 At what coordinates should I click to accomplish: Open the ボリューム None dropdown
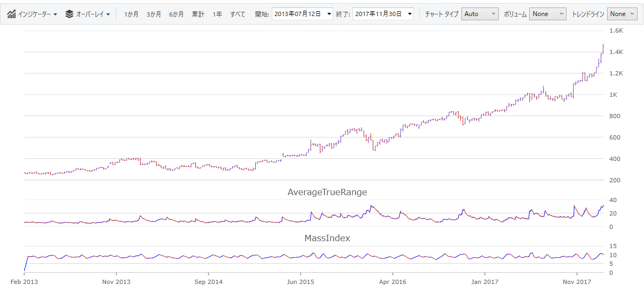coord(548,14)
